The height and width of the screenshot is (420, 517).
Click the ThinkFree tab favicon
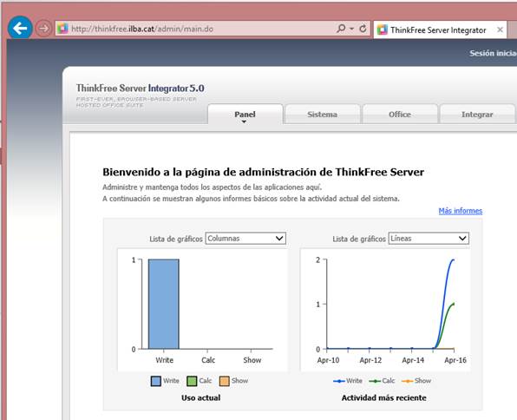[383, 30]
